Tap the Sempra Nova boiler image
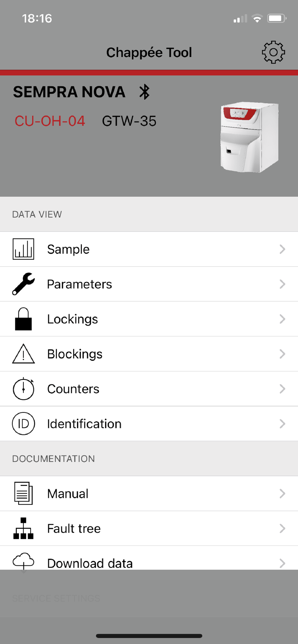 coord(250,137)
